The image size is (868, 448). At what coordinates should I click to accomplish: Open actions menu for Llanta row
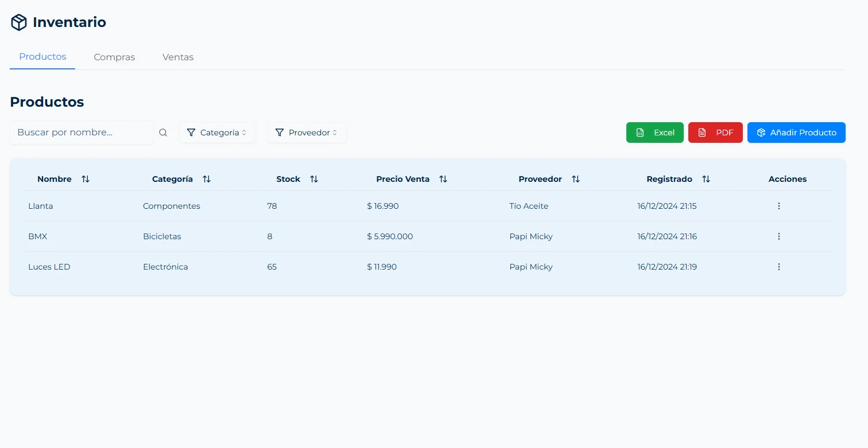pos(779,206)
